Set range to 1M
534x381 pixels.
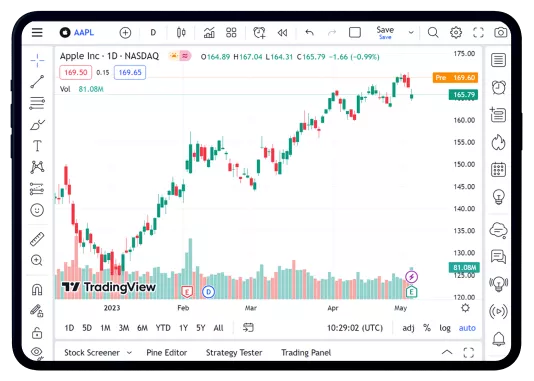(x=105, y=328)
